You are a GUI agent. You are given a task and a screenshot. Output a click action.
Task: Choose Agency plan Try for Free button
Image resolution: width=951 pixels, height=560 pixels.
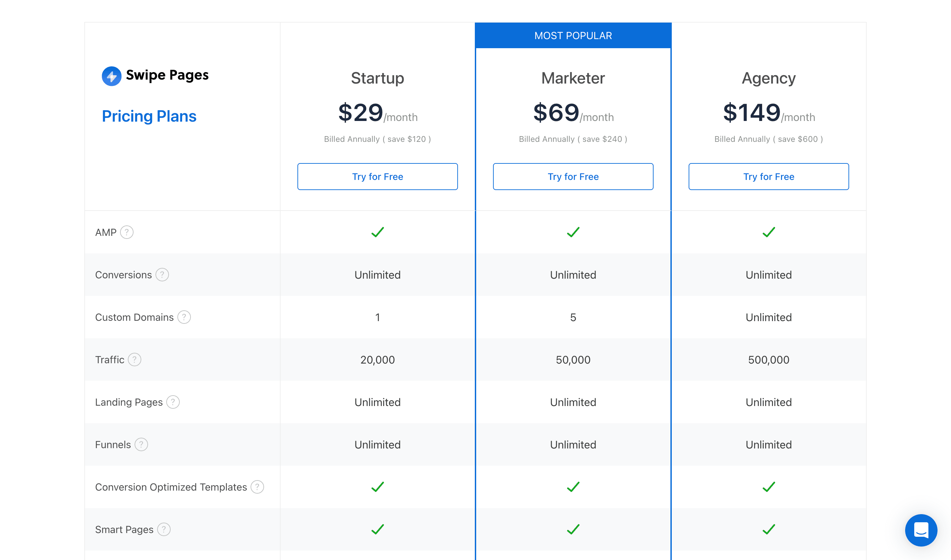pyautogui.click(x=769, y=177)
